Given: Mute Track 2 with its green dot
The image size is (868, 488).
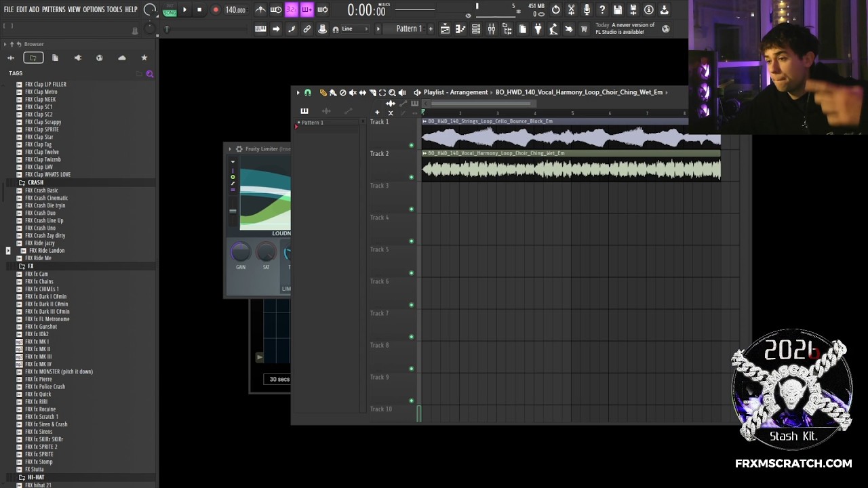Looking at the screenshot, I should click(x=411, y=177).
